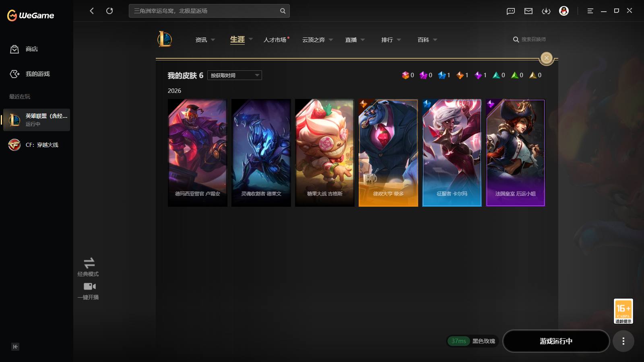Image resolution: width=644 pixels, height=362 pixels.
Task: Open the sort dropdown 按获取时间
Action: click(x=235, y=75)
